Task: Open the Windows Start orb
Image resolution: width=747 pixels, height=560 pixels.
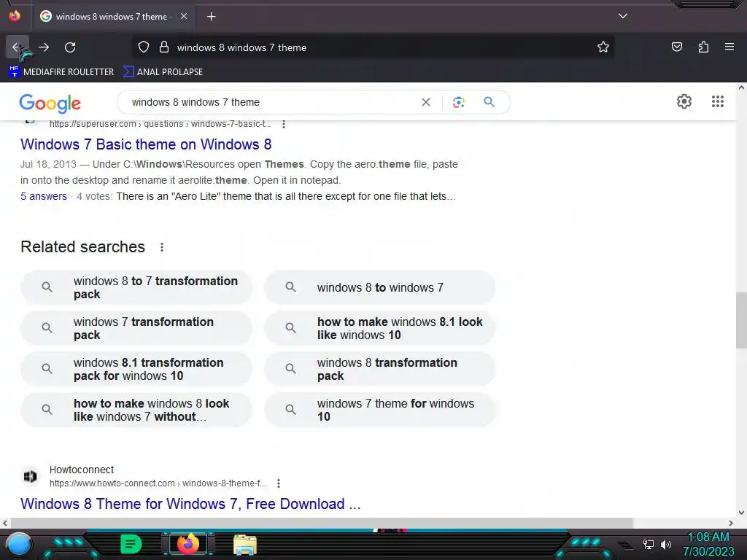Action: 19,545
